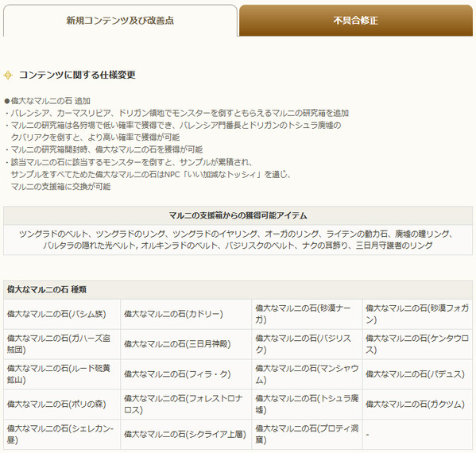Select the 偉大なマルニの石(砂漠フォガン) cell

point(417,314)
